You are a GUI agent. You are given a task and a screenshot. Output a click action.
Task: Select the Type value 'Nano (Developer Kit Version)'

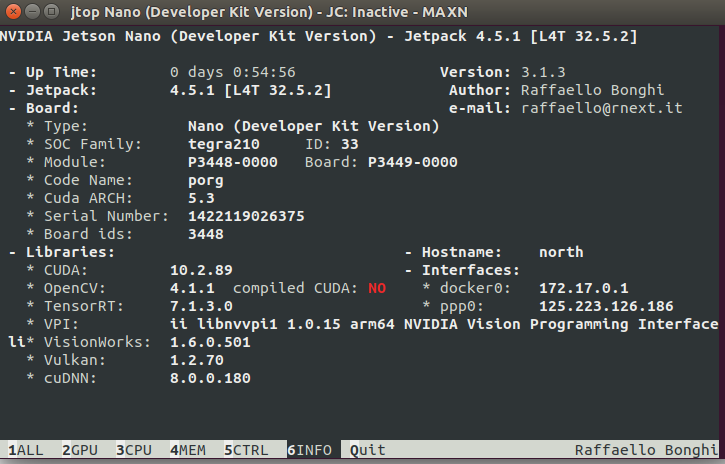coord(313,126)
